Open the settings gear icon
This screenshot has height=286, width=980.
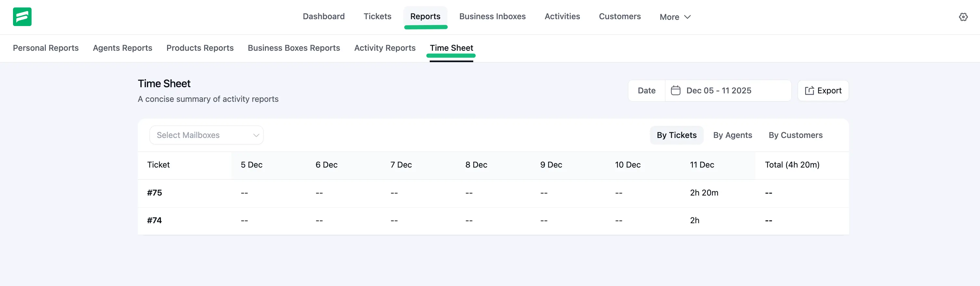pyautogui.click(x=963, y=17)
